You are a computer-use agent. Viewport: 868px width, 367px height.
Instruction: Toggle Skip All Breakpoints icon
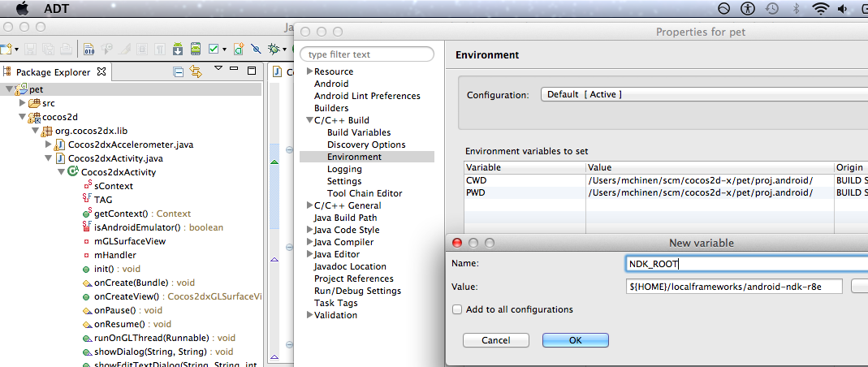256,49
